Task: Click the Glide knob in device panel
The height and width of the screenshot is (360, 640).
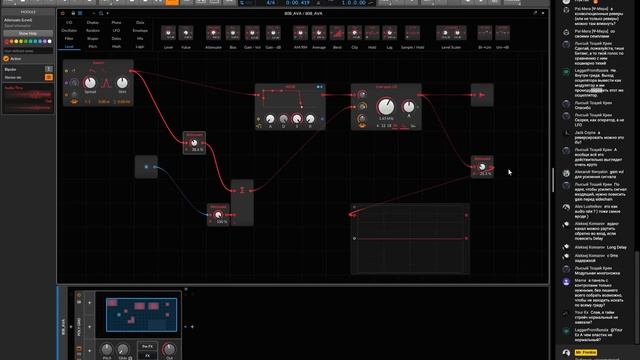Action: (x=122, y=349)
